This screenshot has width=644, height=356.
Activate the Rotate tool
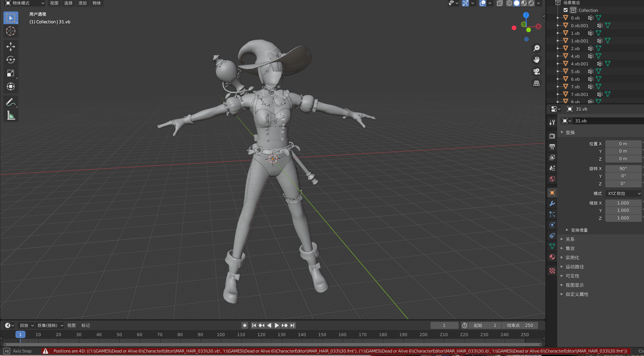pos(11,60)
